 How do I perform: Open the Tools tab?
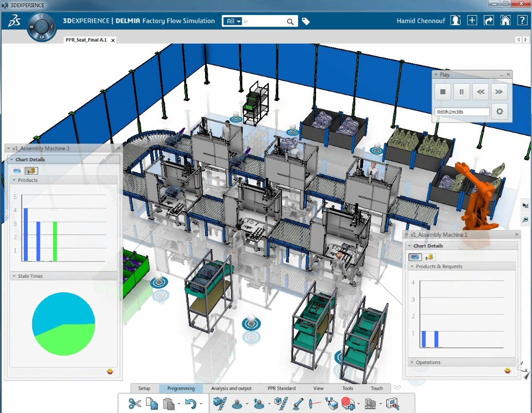pyautogui.click(x=348, y=388)
